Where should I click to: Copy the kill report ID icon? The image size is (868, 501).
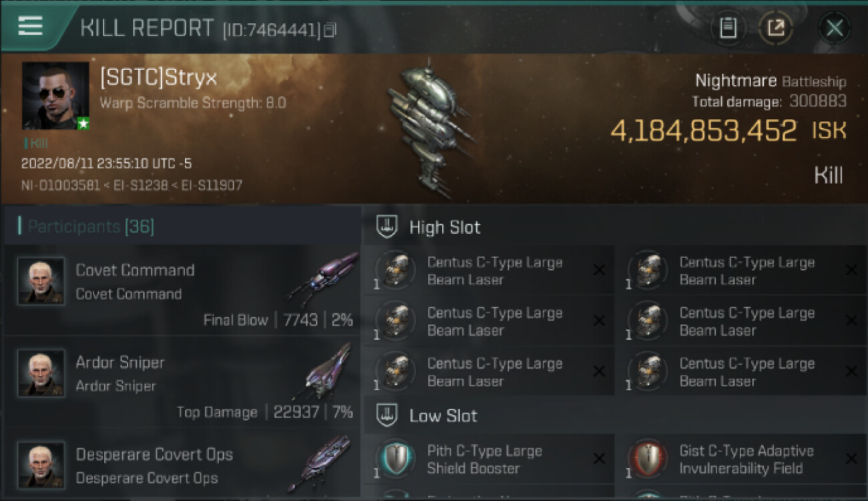(x=330, y=30)
